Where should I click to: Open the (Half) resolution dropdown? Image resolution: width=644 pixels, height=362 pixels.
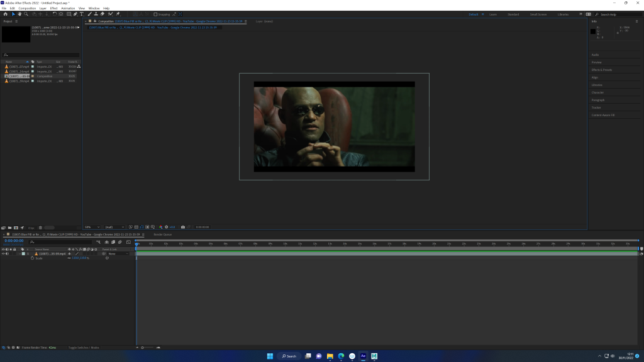coord(114,227)
